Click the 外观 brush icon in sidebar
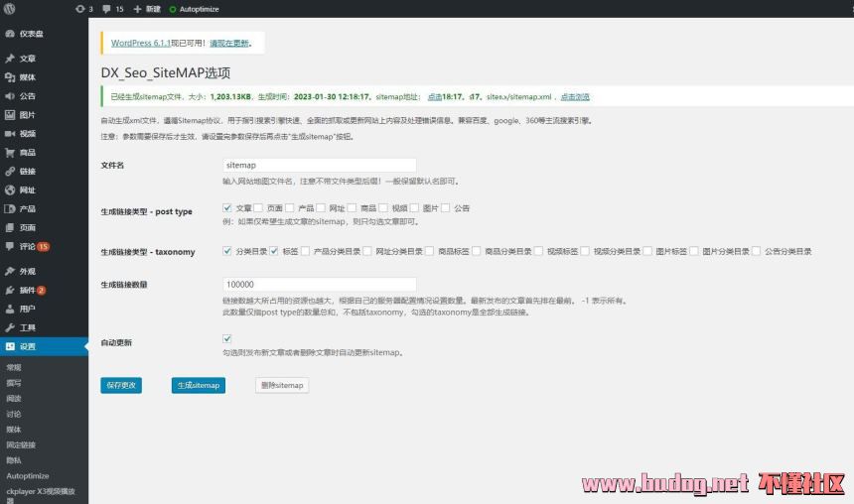 point(10,271)
